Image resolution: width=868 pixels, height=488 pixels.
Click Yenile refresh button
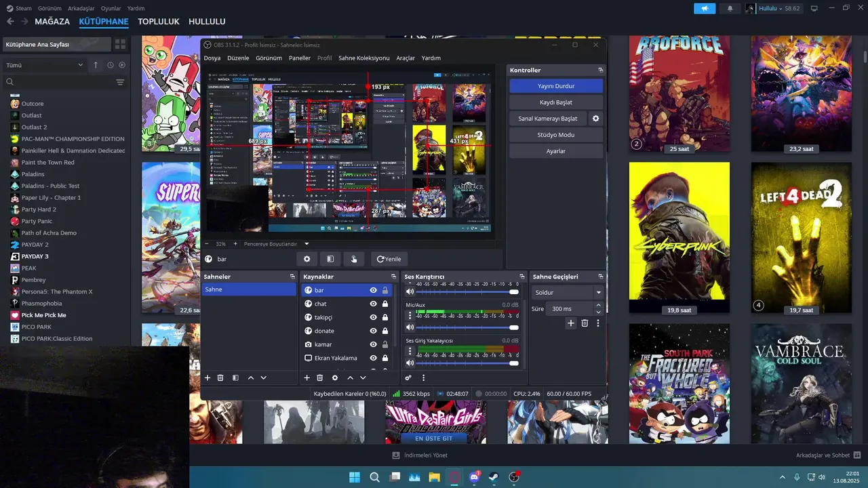tap(389, 259)
